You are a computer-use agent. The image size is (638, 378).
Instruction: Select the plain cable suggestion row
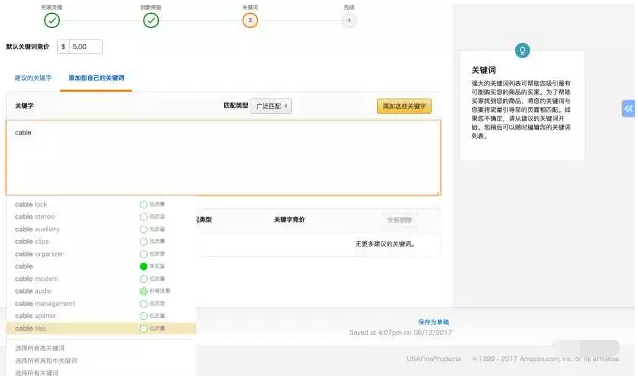(101, 267)
